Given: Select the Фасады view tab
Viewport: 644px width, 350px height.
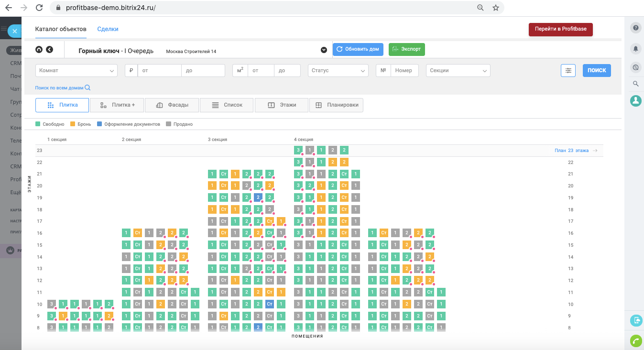Looking at the screenshot, I should pyautogui.click(x=172, y=105).
